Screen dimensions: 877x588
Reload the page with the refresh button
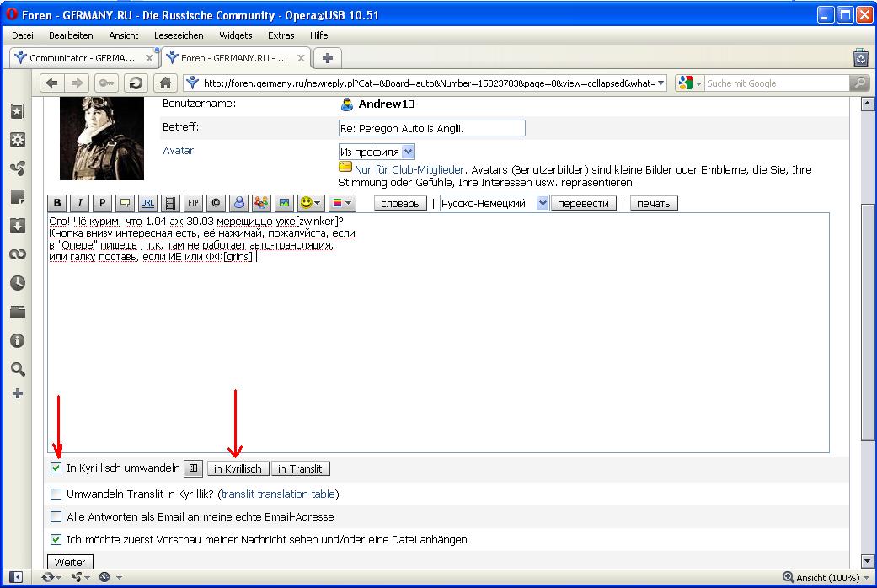point(135,83)
